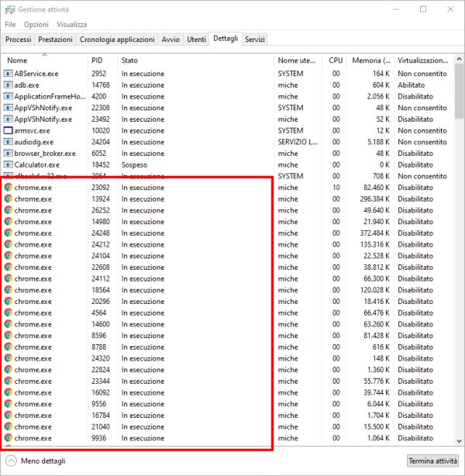The height and width of the screenshot is (476, 465).
Task: Sort by the PID column header
Action: click(x=102, y=60)
